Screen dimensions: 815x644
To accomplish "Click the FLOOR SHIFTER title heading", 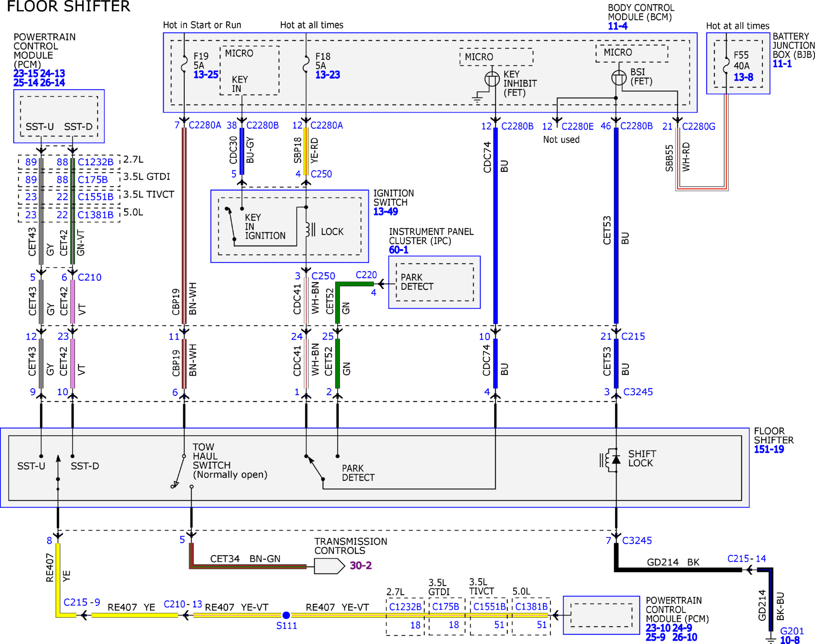I will [x=68, y=7].
